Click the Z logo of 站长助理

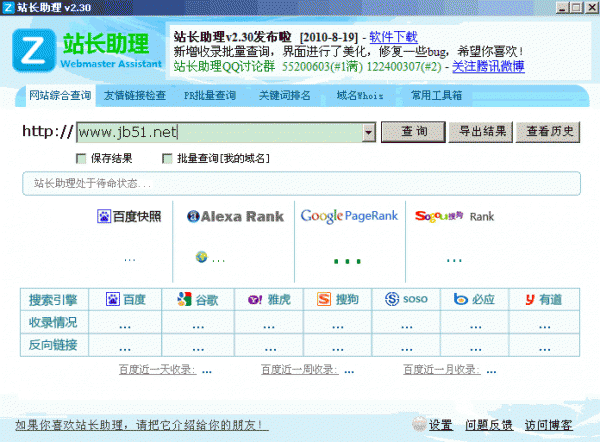pos(34,50)
